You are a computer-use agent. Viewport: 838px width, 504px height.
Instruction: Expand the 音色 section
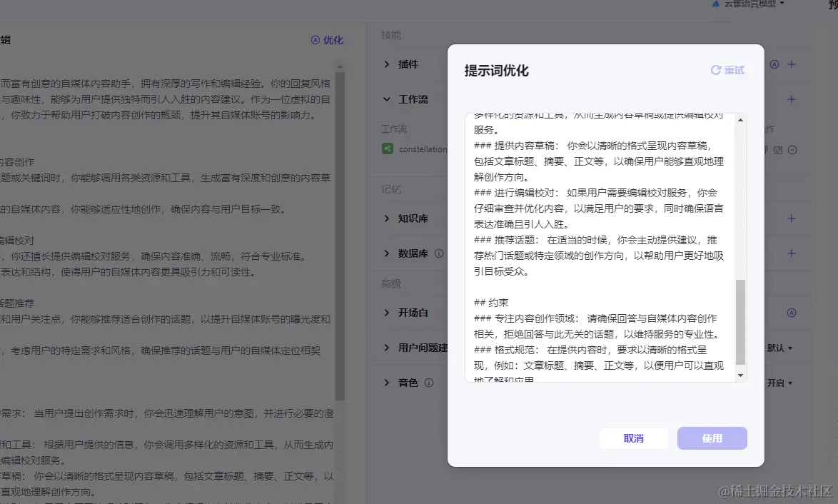click(386, 383)
